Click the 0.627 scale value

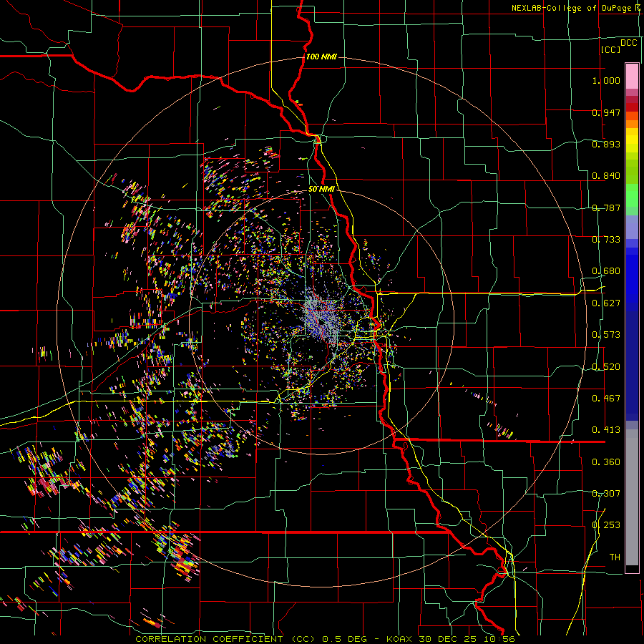[x=606, y=303]
